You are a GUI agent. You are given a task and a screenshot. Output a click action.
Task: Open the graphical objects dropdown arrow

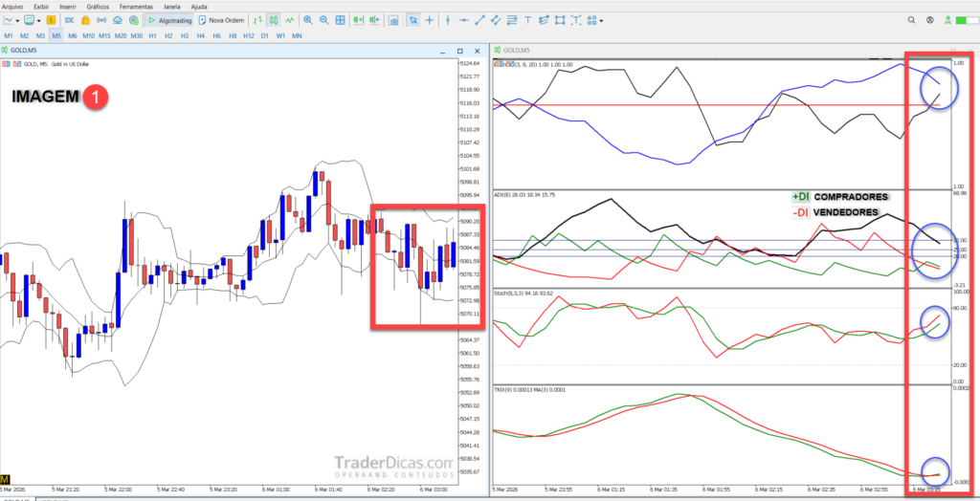[601, 20]
